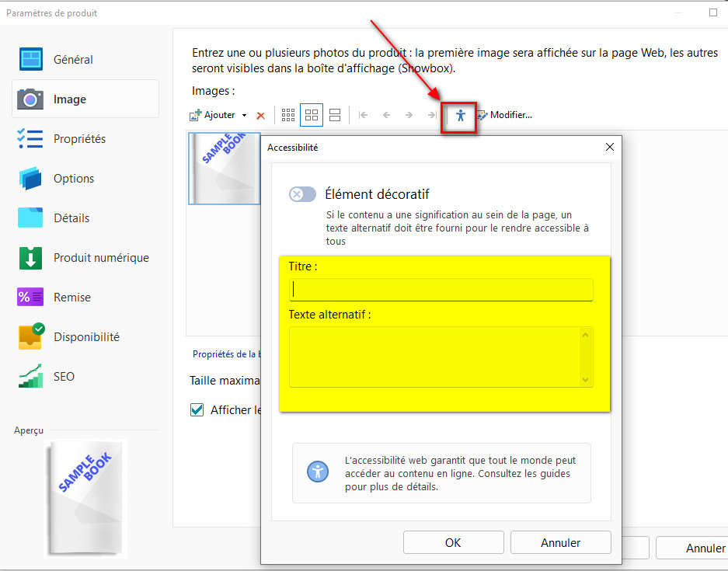The height and width of the screenshot is (571, 728).
Task: Open the Propriétés de la link
Action: (227, 354)
